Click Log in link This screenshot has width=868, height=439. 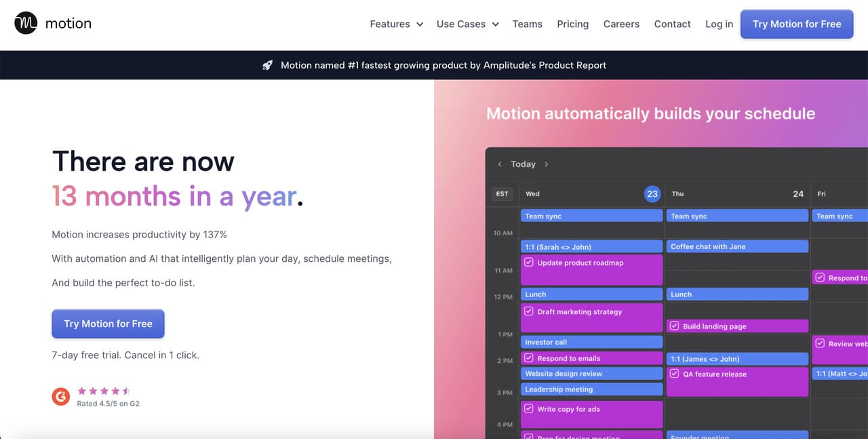coord(719,24)
